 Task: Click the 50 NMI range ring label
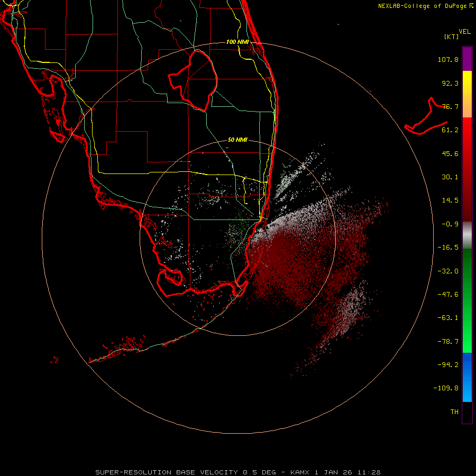tap(237, 140)
